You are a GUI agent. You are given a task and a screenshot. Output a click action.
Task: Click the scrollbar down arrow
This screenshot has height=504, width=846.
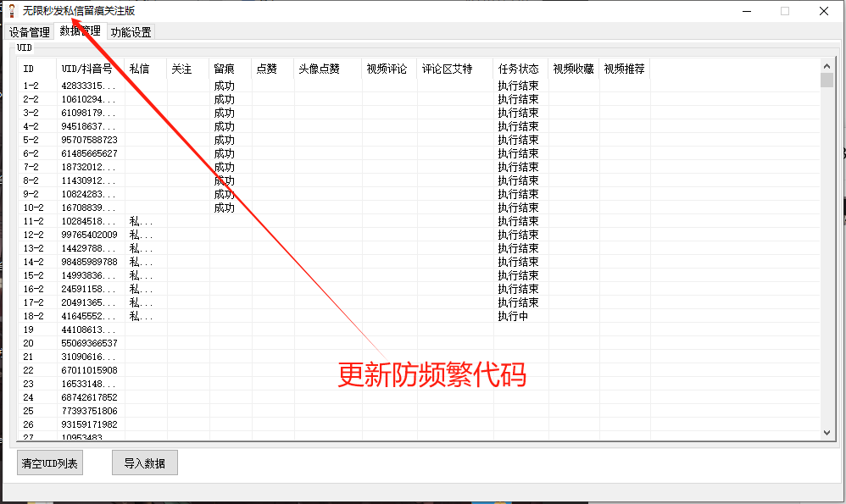coord(827,432)
